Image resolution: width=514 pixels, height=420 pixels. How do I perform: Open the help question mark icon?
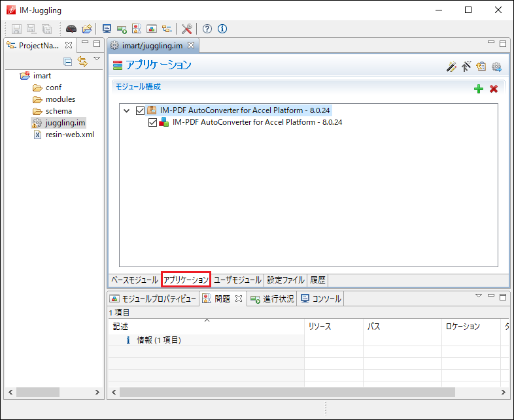tap(207, 29)
